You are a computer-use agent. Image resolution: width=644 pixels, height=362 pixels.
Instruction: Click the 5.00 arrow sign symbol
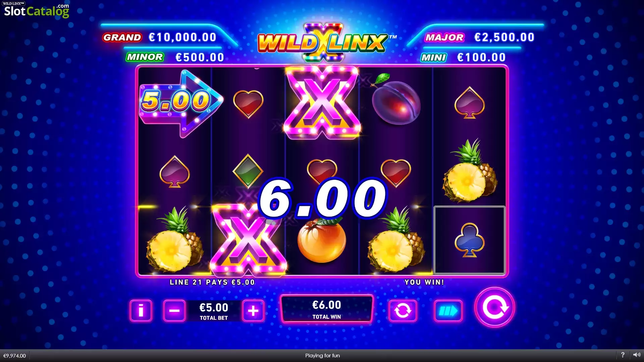pos(181,103)
